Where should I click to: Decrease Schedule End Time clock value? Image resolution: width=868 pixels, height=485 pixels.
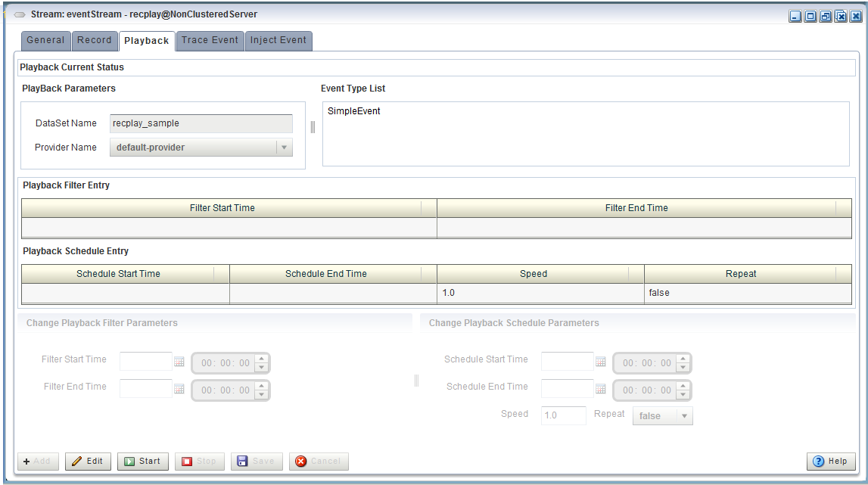683,395
